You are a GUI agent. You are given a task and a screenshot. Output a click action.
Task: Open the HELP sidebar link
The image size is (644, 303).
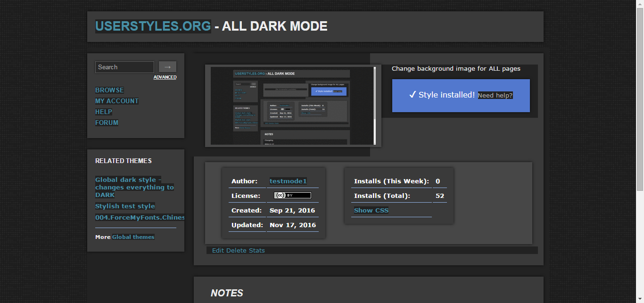click(104, 112)
